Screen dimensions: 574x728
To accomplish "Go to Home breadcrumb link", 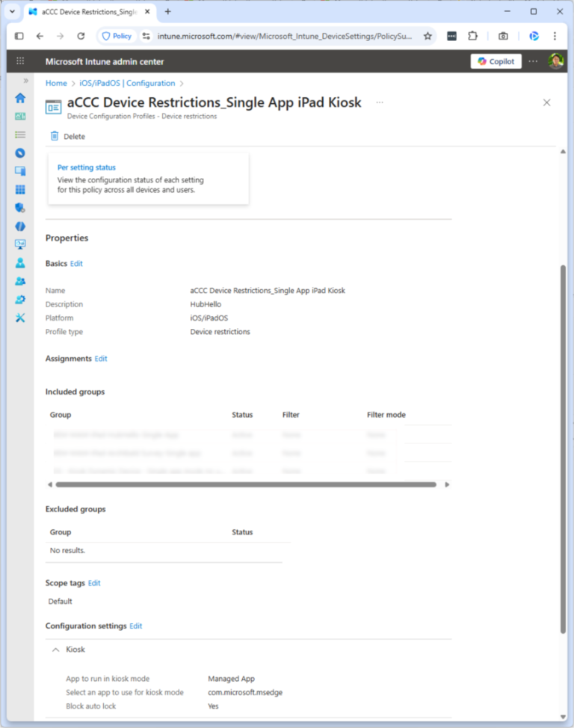I will (x=56, y=83).
